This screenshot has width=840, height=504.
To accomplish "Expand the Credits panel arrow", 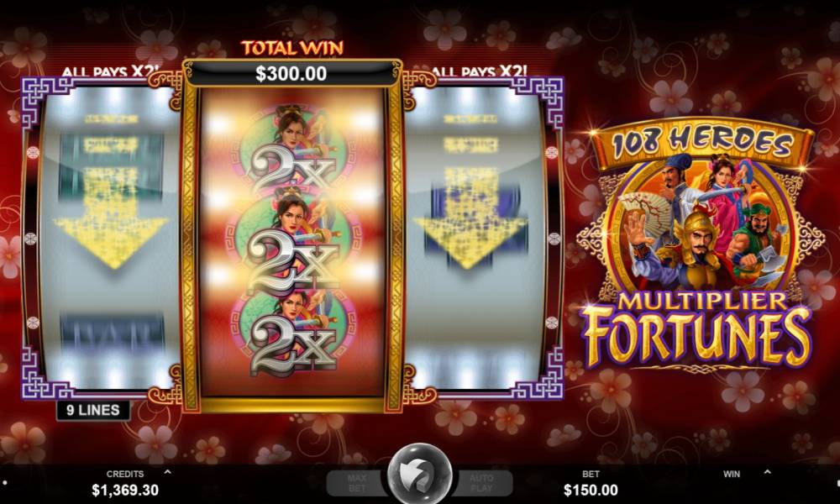I will (x=168, y=472).
